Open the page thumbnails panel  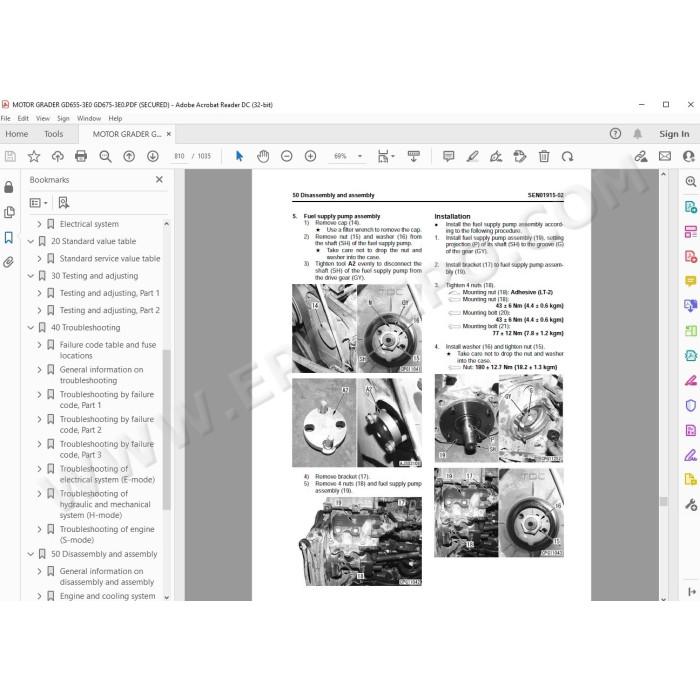pos(9,212)
